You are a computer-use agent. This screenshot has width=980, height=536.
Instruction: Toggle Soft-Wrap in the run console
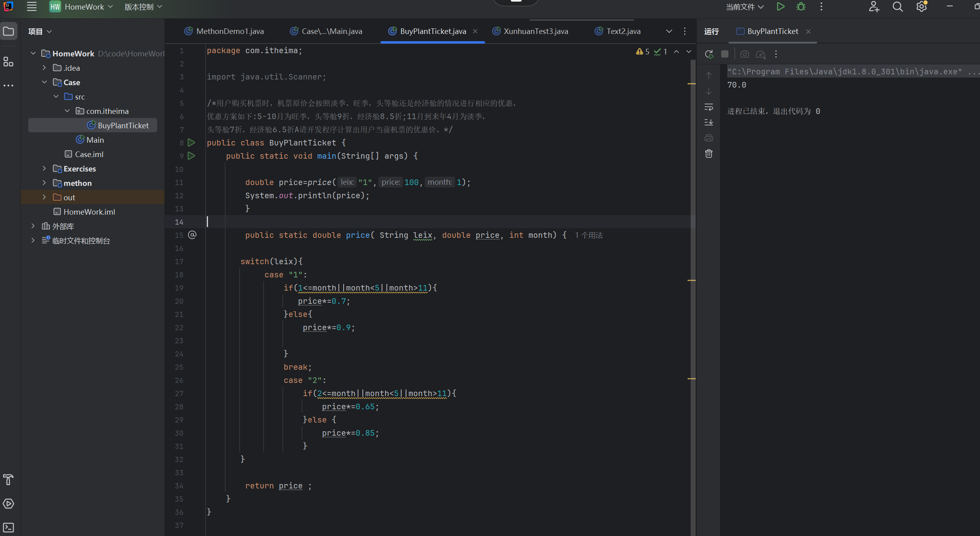[709, 107]
